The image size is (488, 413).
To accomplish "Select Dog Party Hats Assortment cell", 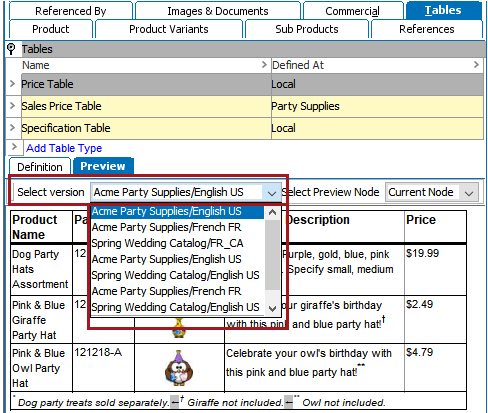I will 42,269.
